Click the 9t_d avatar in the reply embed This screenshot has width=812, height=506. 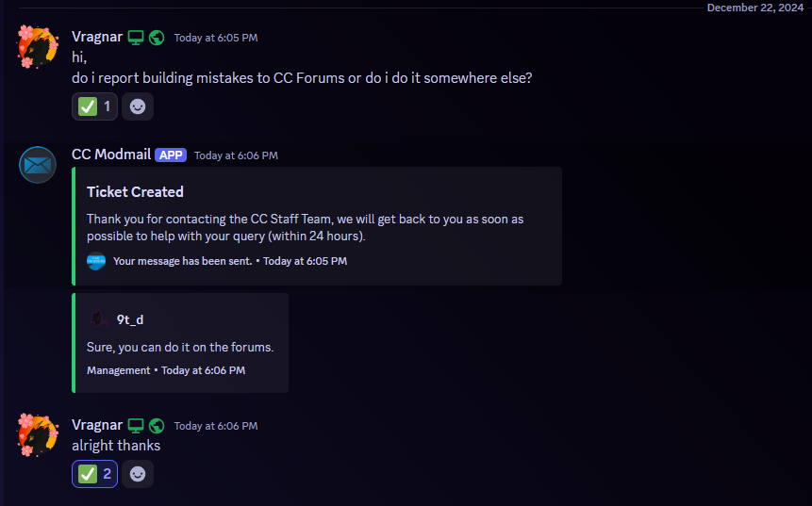pyautogui.click(x=99, y=319)
